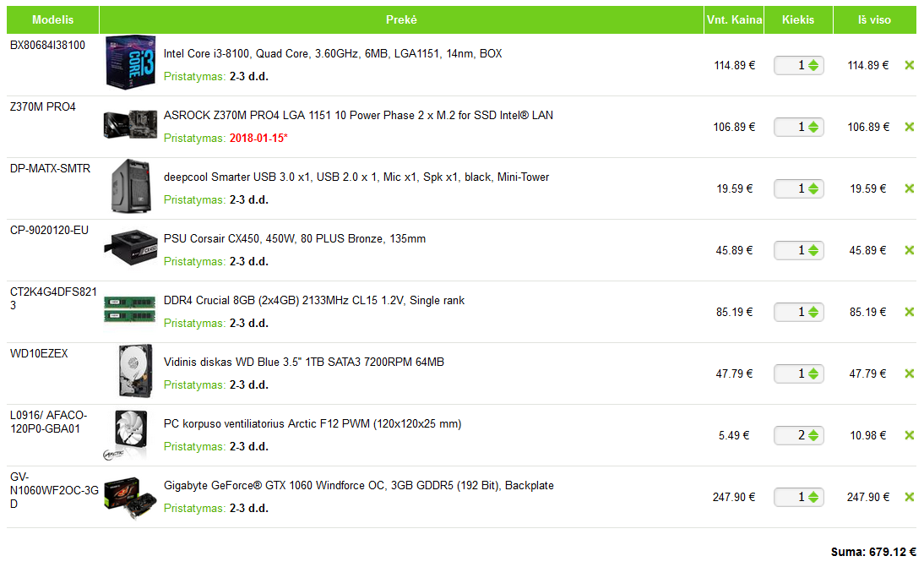Click quantity field for PSU Corsair CX450

(x=791, y=250)
